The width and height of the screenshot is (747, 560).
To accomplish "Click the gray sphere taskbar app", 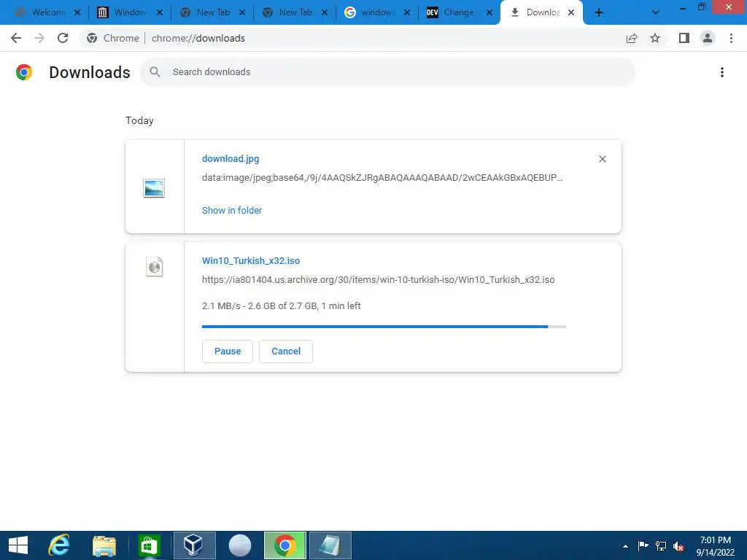I will click(x=239, y=545).
